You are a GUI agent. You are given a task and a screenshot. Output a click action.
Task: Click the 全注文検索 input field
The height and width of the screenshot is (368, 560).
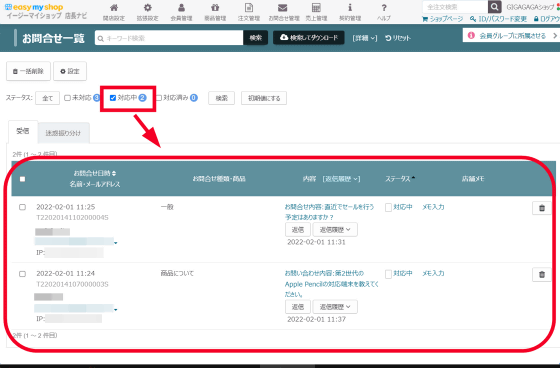[455, 7]
